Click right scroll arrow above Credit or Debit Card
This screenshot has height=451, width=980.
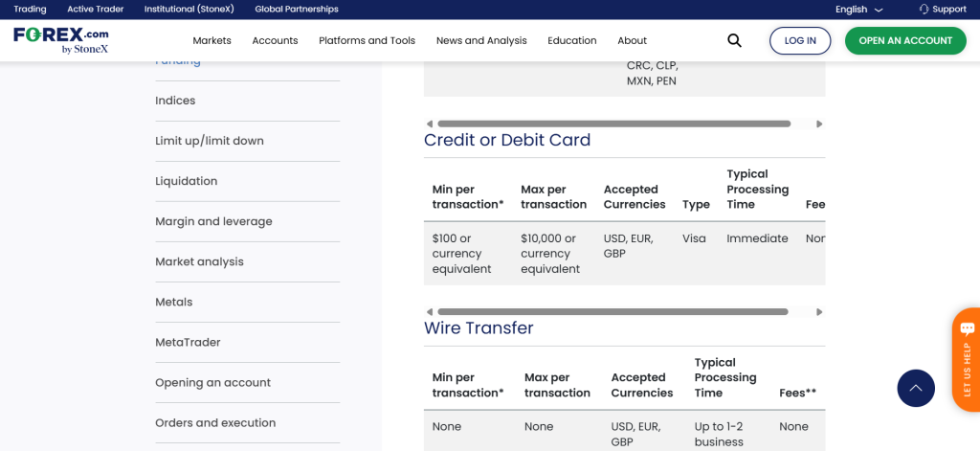(819, 124)
